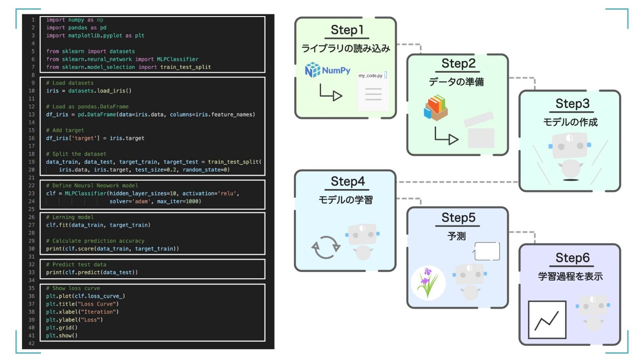Click the 学習過程を表示 label

click(x=570, y=276)
